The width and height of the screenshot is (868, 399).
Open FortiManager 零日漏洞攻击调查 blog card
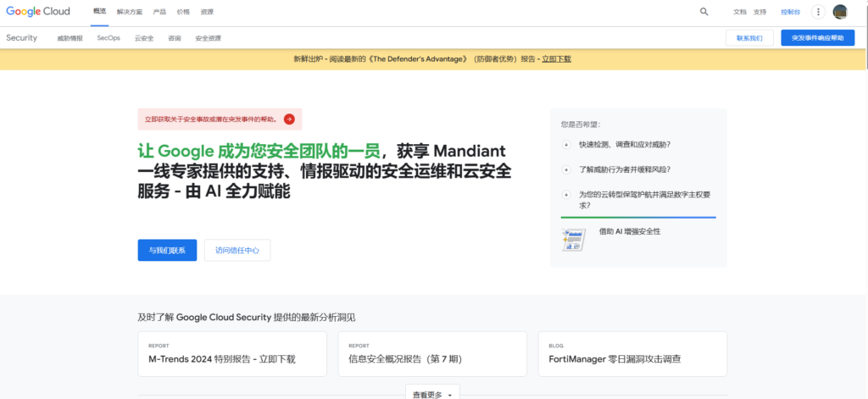click(632, 354)
